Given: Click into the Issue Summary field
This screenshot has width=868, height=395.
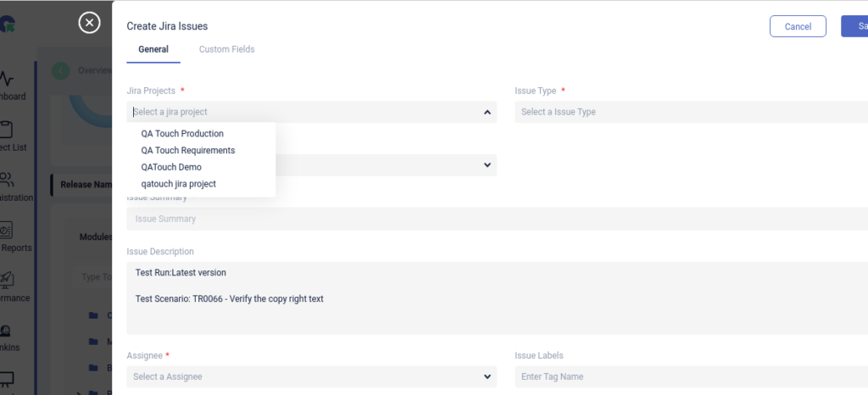Looking at the screenshot, I should tap(496, 219).
